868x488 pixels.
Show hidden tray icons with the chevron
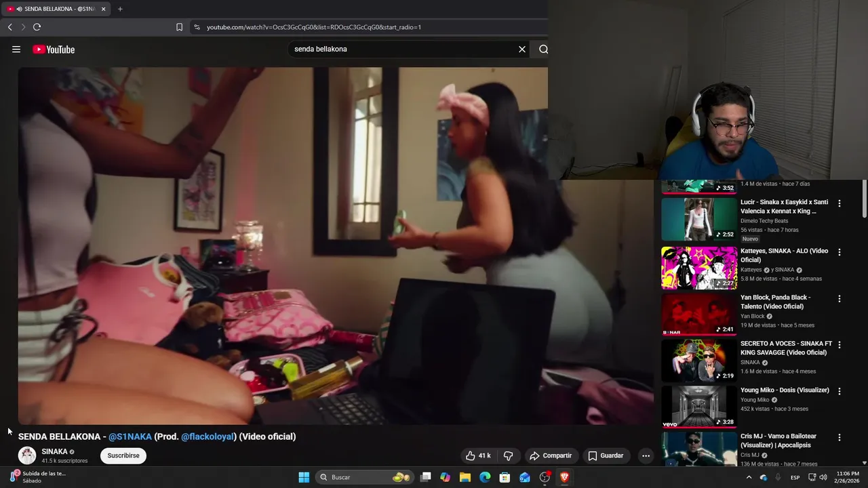[749, 477]
